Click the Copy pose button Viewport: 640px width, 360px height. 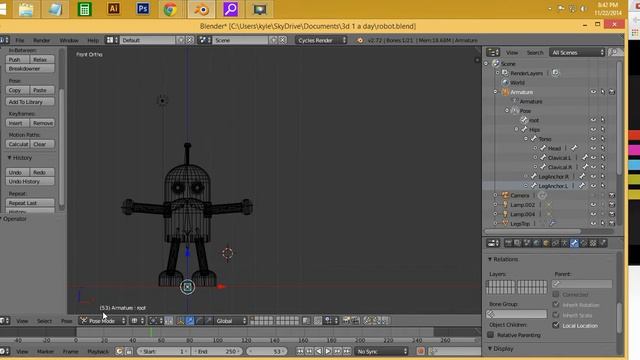pos(18,90)
